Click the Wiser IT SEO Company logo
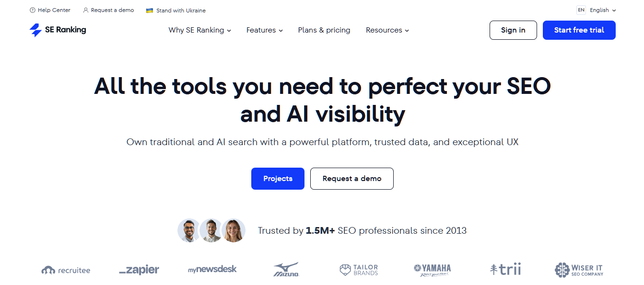The width and height of the screenshot is (644, 285). [x=578, y=270]
